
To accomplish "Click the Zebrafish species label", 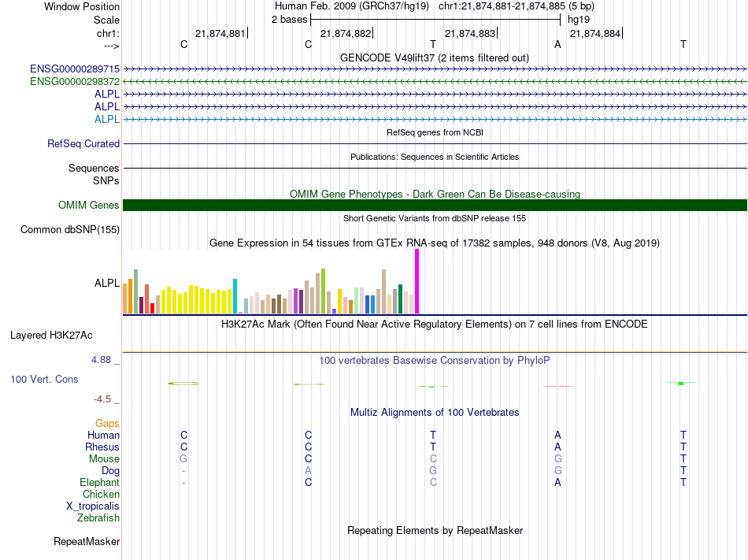I will pos(98,517).
